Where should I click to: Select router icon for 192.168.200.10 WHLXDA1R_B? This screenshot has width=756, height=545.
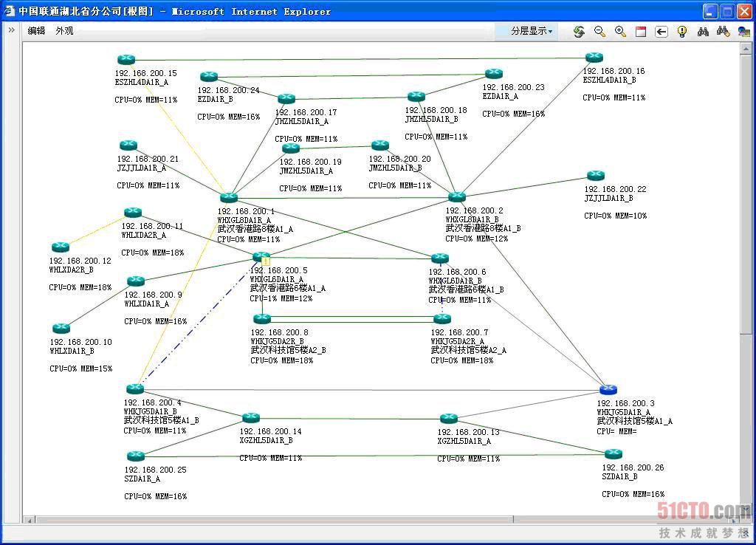click(61, 329)
